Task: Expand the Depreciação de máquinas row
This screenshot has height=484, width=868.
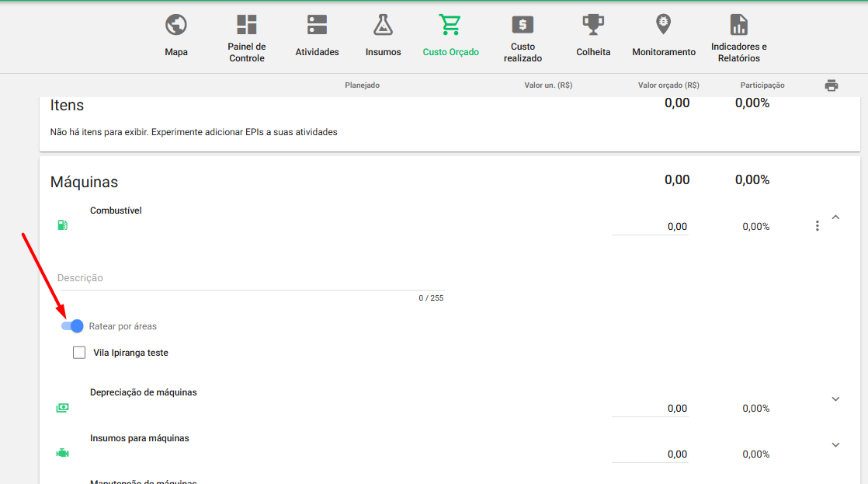Action: [835, 399]
